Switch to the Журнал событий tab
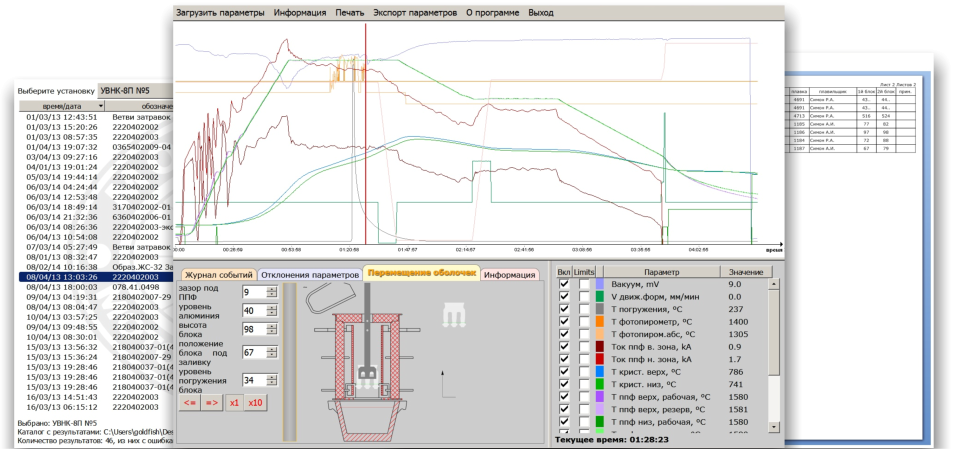The width and height of the screenshot is (953, 449). pyautogui.click(x=219, y=275)
